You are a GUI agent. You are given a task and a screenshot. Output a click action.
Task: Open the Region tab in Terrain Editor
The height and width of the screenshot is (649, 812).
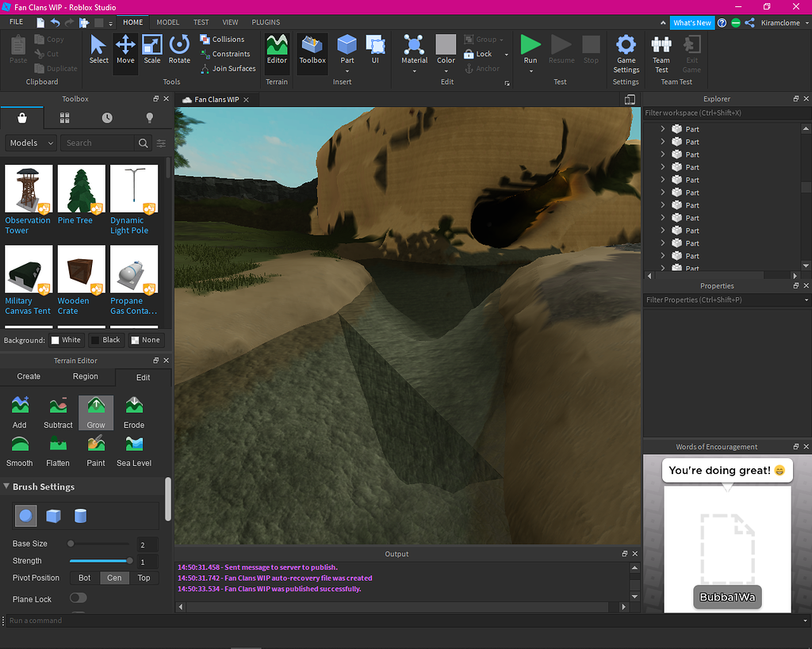[86, 376]
